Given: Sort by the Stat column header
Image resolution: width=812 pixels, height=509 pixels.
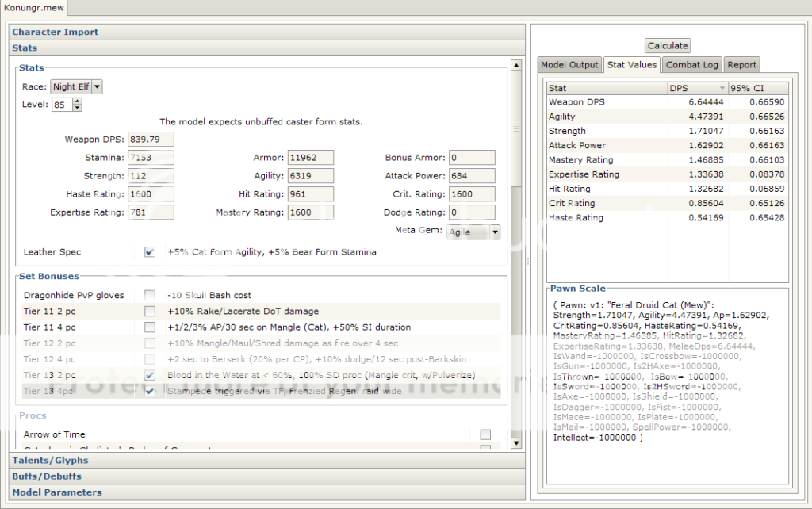Looking at the screenshot, I should (607, 88).
